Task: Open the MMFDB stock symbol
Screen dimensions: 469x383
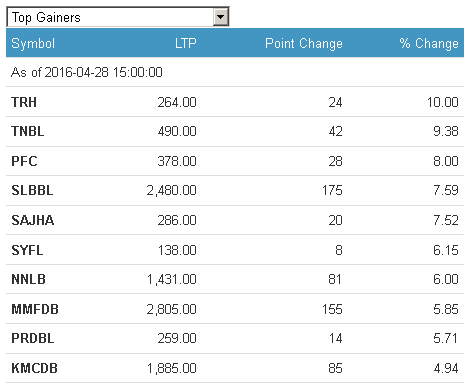Action: [x=35, y=309]
